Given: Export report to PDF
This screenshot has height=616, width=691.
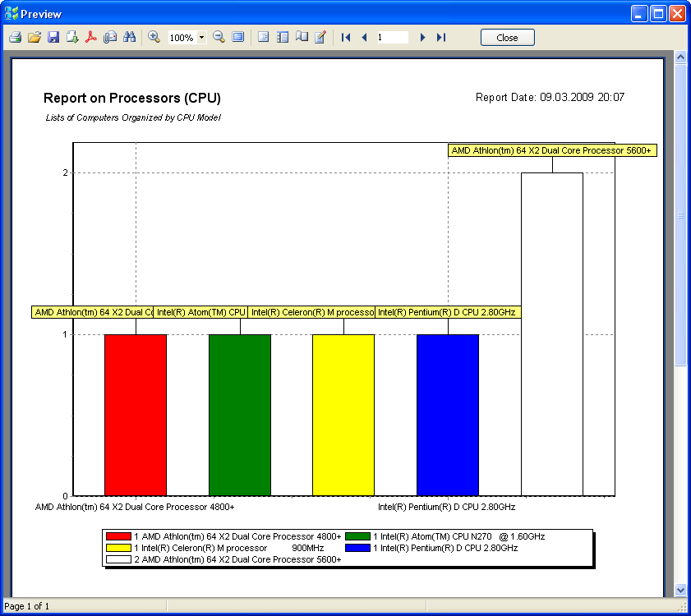Looking at the screenshot, I should 90,38.
